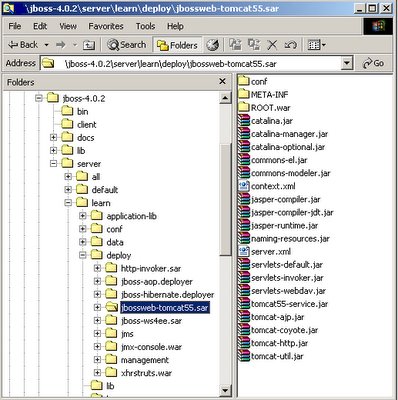Click the Undo toolbar icon
The height and width of the screenshot is (400, 398).
(x=290, y=45)
